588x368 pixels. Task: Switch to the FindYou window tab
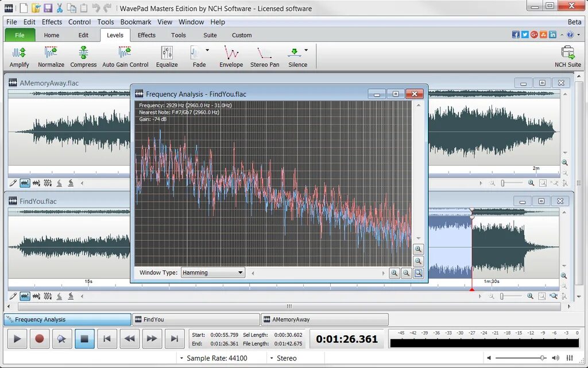tap(196, 319)
